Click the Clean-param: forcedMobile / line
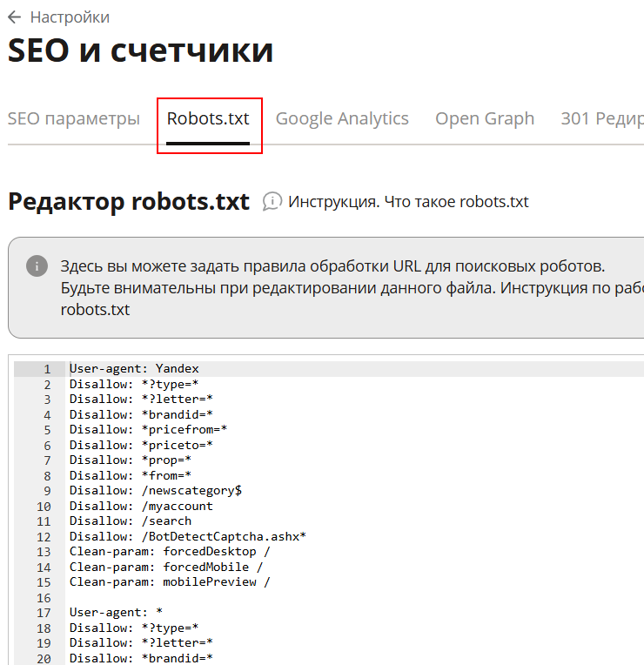Screen dimensions: 644x665 [x=166, y=567]
